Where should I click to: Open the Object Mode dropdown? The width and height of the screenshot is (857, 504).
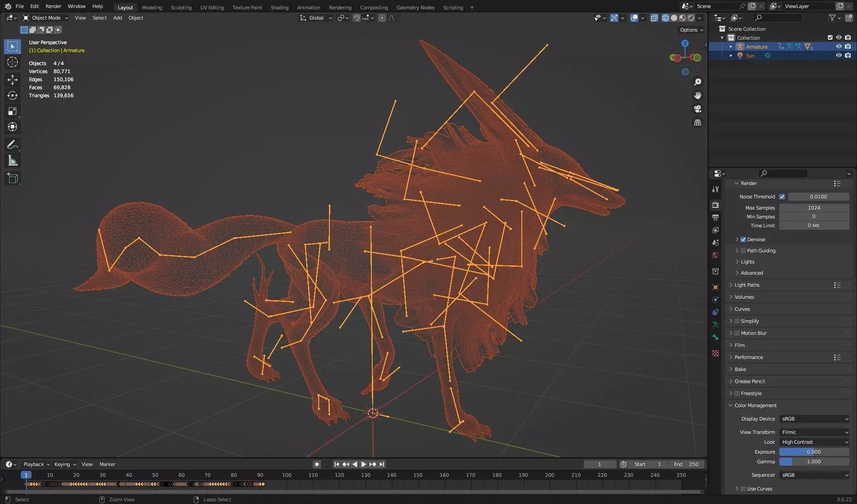46,18
